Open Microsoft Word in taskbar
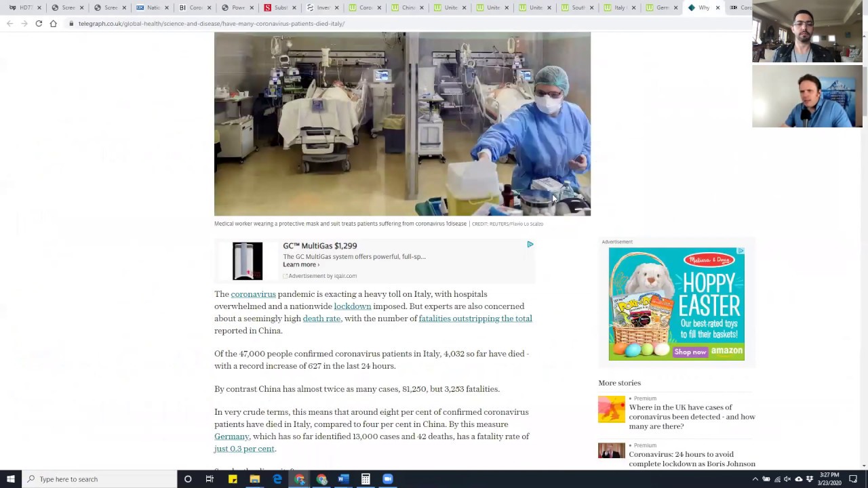The width and height of the screenshot is (868, 488). pos(343,479)
